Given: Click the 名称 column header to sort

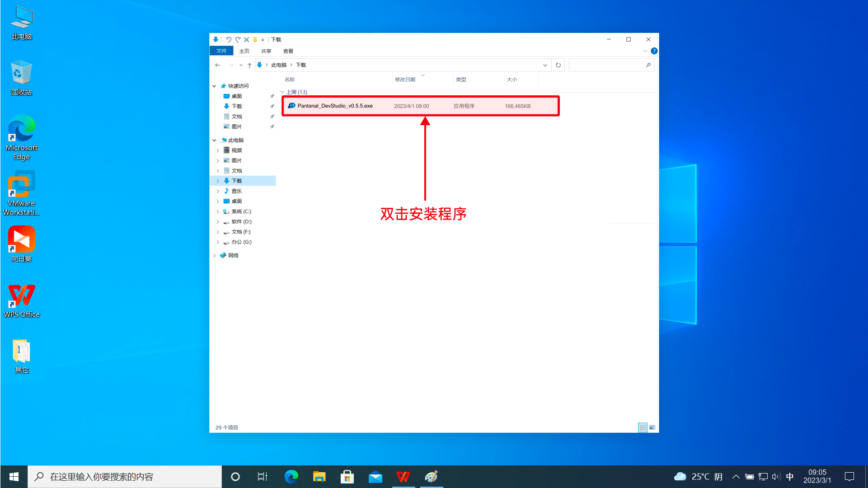Looking at the screenshot, I should (x=290, y=80).
